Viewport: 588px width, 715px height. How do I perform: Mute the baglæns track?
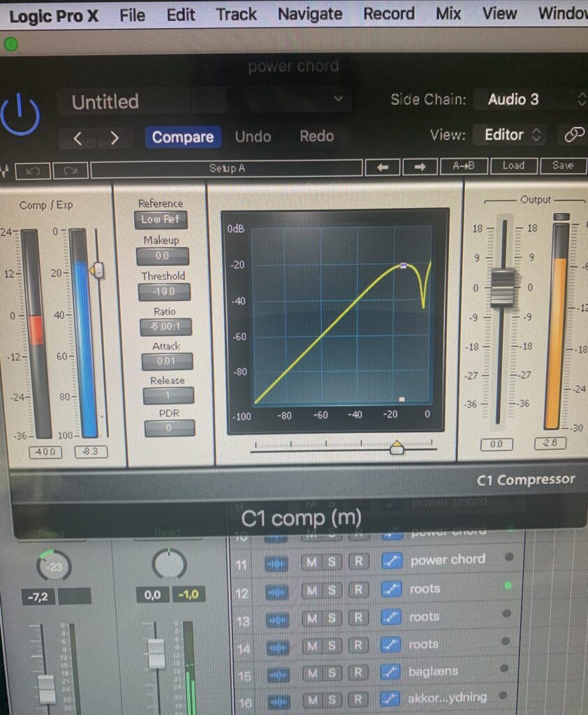point(313,674)
